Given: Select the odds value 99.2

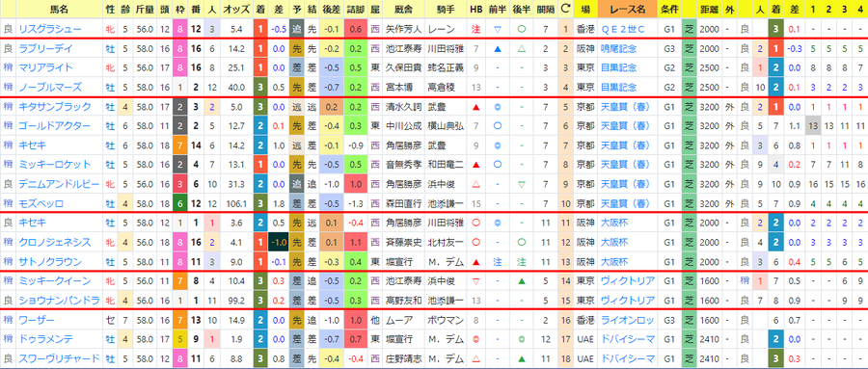Looking at the screenshot, I should tap(235, 301).
